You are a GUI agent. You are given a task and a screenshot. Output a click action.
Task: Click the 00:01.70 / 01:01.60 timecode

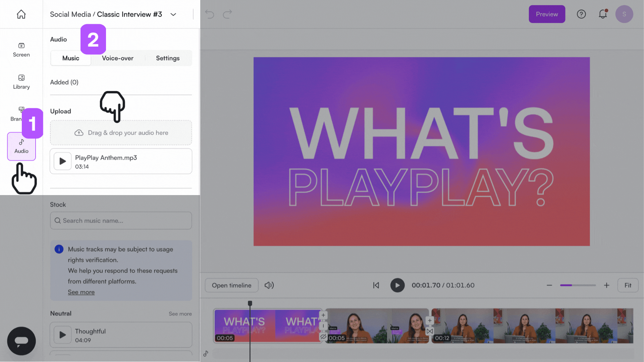click(443, 285)
